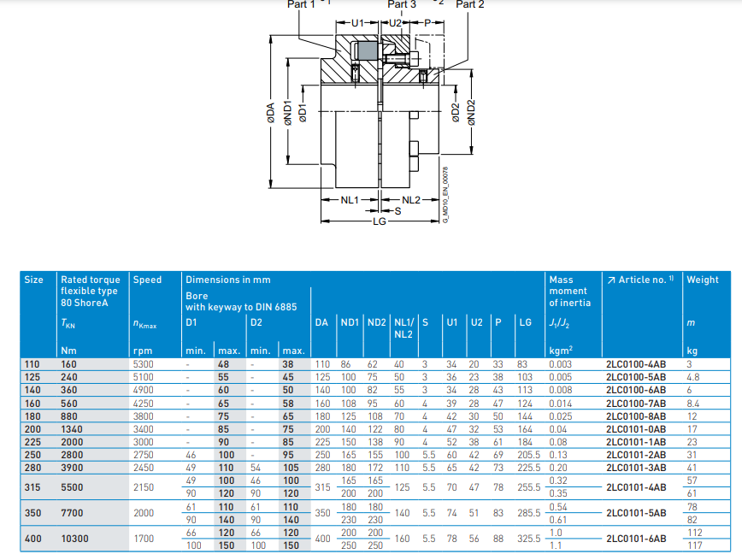Click the LG dimension label in the drawing
Screen dimensions: 742x560
click(x=380, y=221)
